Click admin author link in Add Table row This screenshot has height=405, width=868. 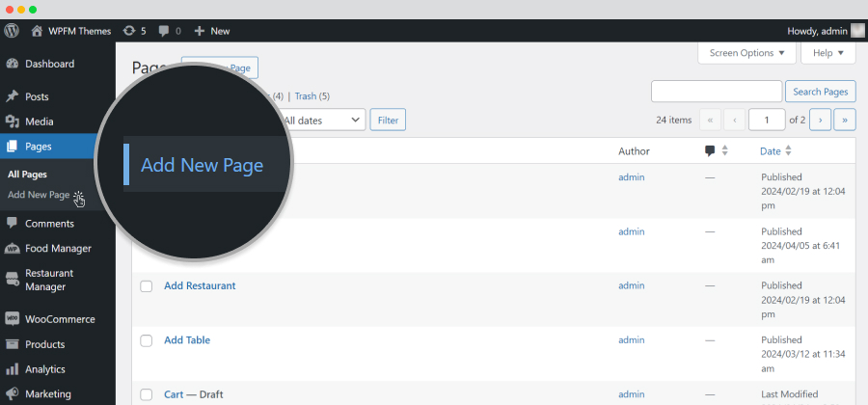tap(632, 339)
